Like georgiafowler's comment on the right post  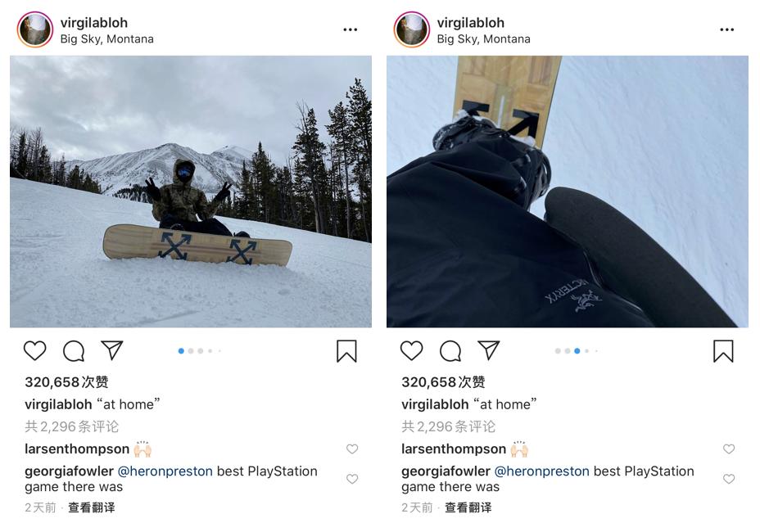click(x=729, y=479)
